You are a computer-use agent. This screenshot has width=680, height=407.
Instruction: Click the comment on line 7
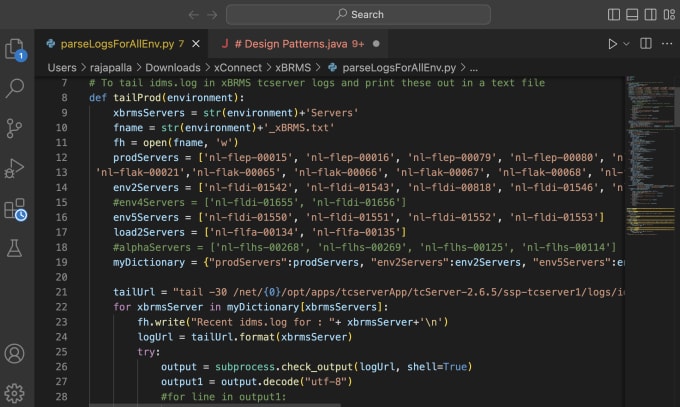click(317, 83)
